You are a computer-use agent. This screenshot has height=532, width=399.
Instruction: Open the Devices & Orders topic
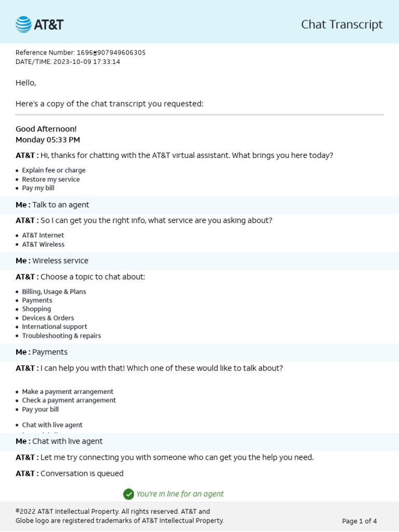(x=48, y=318)
